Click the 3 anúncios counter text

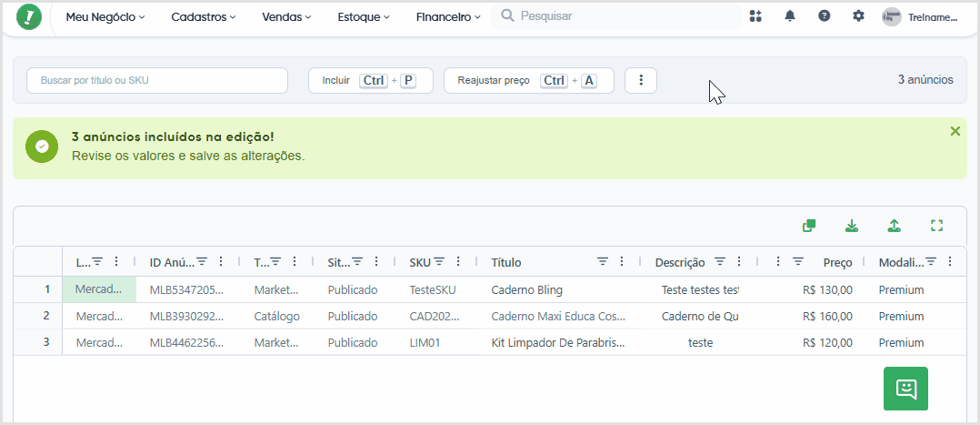pyautogui.click(x=925, y=79)
